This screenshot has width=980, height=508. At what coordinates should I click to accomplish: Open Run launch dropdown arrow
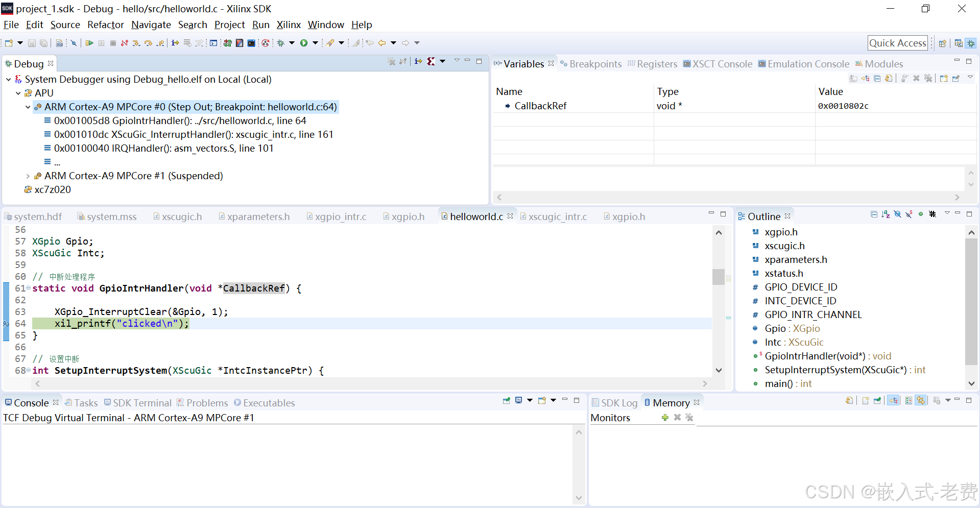pyautogui.click(x=315, y=43)
